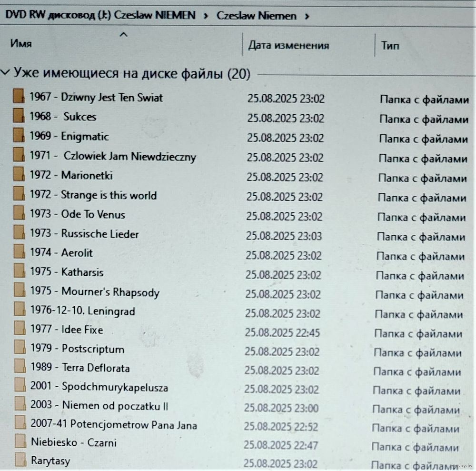This screenshot has width=476, height=471.
Task: Select '1969 - Enigmatic' folder name
Action: click(69, 136)
